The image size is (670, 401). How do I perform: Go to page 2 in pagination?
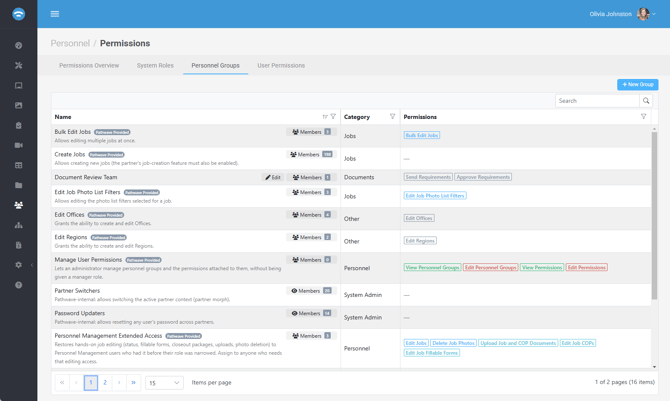pos(105,383)
